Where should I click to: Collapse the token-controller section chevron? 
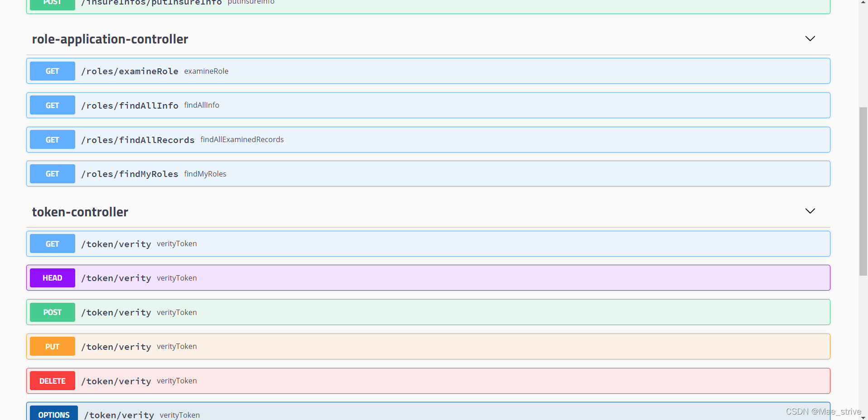810,211
